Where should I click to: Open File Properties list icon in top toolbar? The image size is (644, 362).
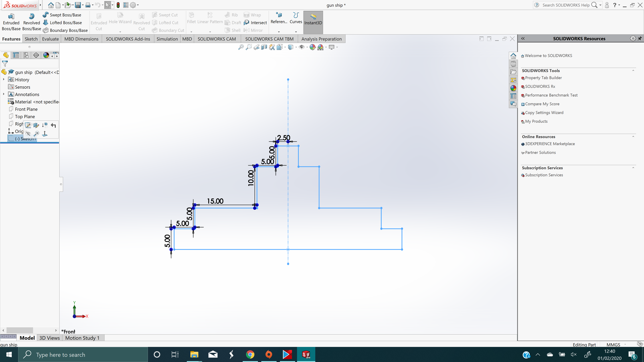(x=126, y=5)
